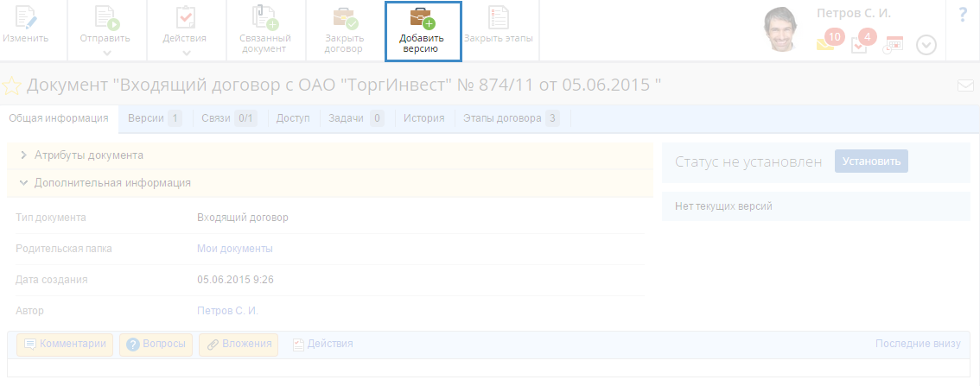Open the История tab
This screenshot has height=386, width=980.
point(423,118)
